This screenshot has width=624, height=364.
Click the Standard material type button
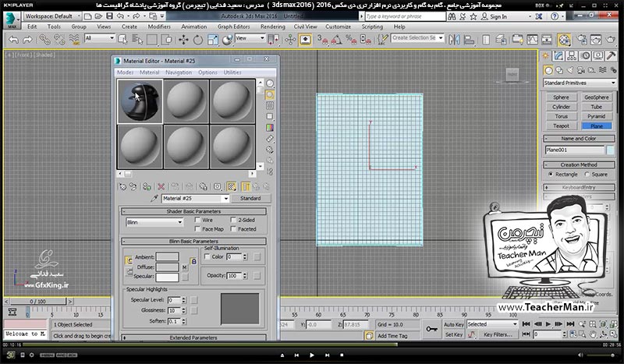(250, 198)
